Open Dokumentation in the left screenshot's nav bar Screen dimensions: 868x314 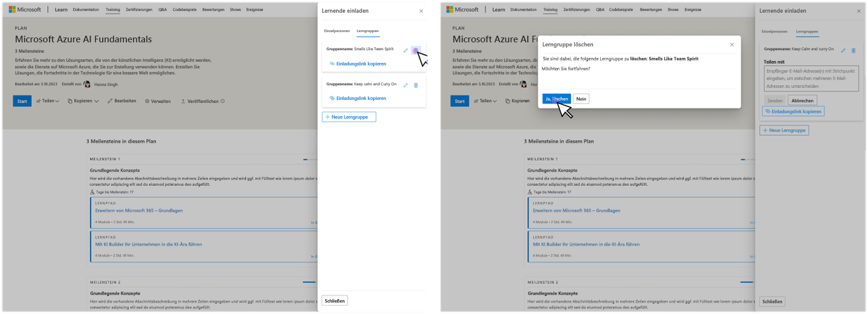(86, 10)
